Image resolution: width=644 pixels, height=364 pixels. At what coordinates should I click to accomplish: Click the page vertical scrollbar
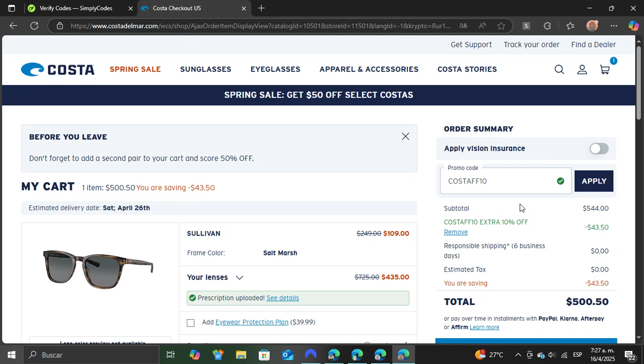tap(638, 83)
